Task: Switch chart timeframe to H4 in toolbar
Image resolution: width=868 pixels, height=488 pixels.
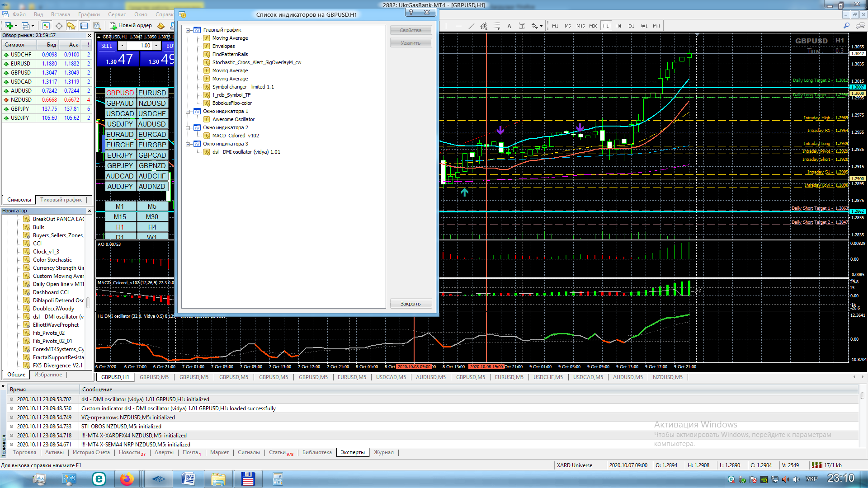Action: (618, 26)
